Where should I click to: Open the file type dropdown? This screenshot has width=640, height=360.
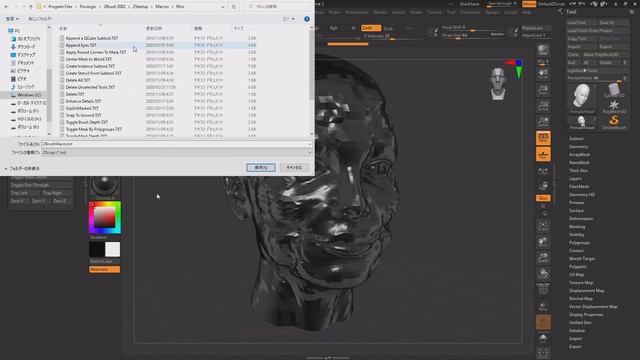pyautogui.click(x=177, y=152)
